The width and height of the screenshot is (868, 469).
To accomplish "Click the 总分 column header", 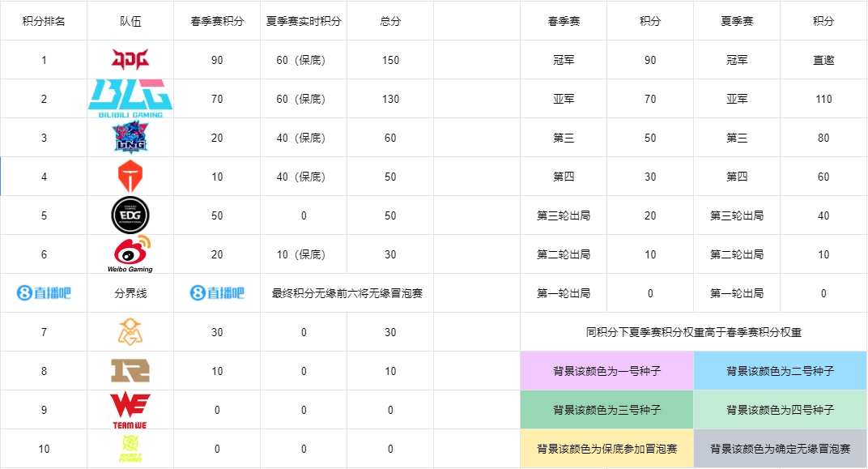I will coord(390,21).
